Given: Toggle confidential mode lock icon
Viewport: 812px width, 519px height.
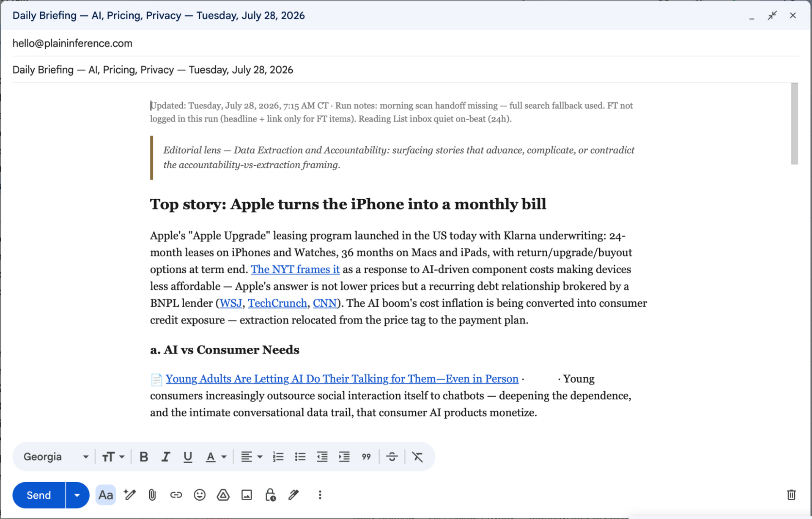Looking at the screenshot, I should [270, 495].
